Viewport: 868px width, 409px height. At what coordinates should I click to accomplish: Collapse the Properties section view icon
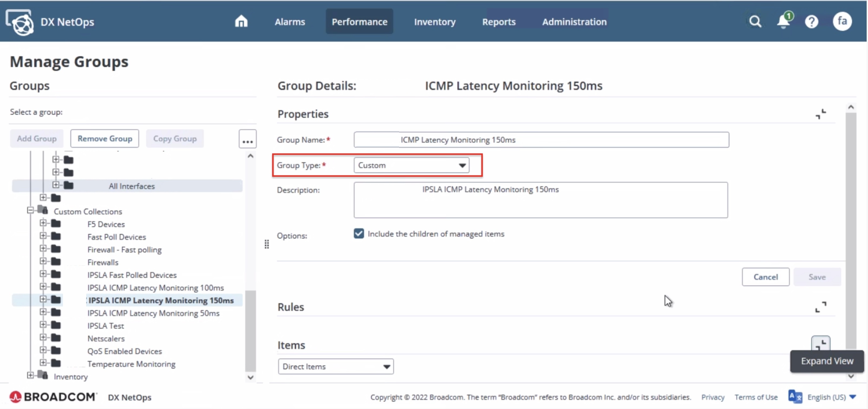(x=820, y=114)
